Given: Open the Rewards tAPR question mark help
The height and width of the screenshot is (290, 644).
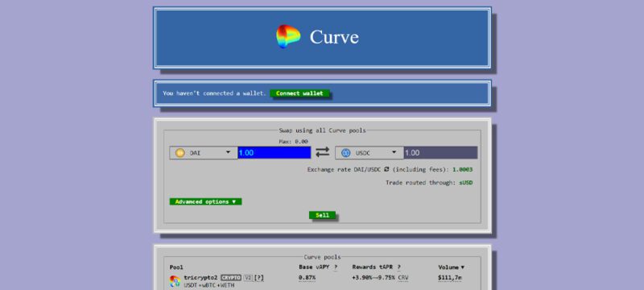Looking at the screenshot, I should [398, 267].
